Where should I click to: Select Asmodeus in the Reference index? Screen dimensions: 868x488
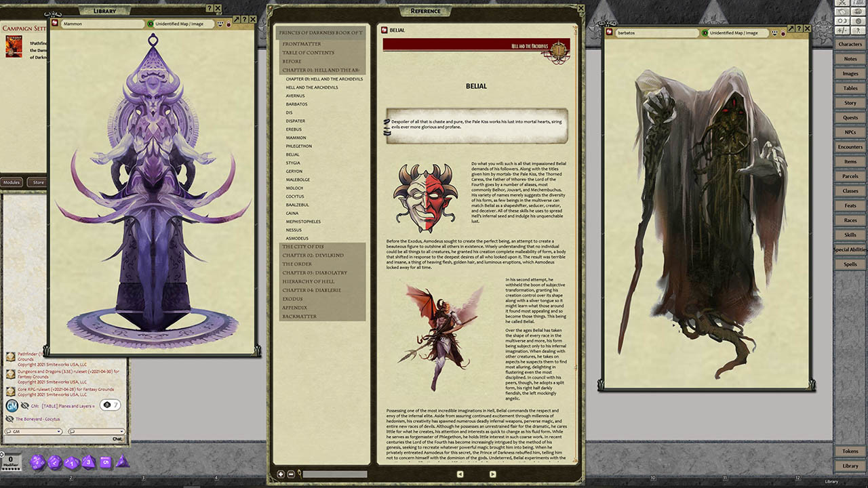pyautogui.click(x=297, y=239)
